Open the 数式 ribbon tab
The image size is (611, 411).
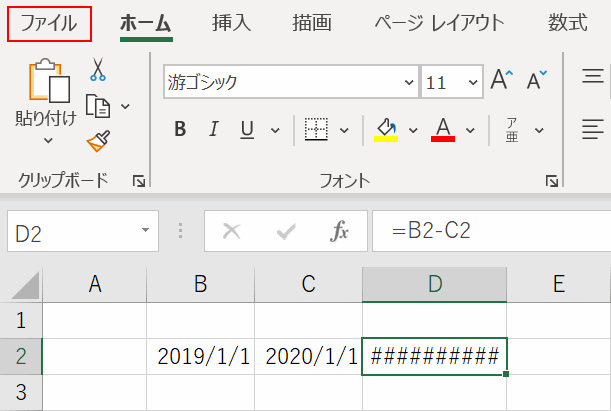(x=568, y=23)
